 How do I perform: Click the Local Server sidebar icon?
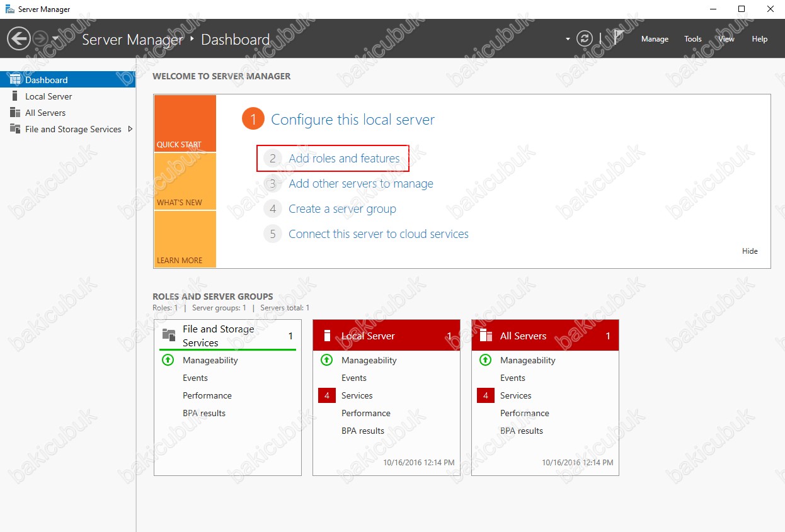15,96
